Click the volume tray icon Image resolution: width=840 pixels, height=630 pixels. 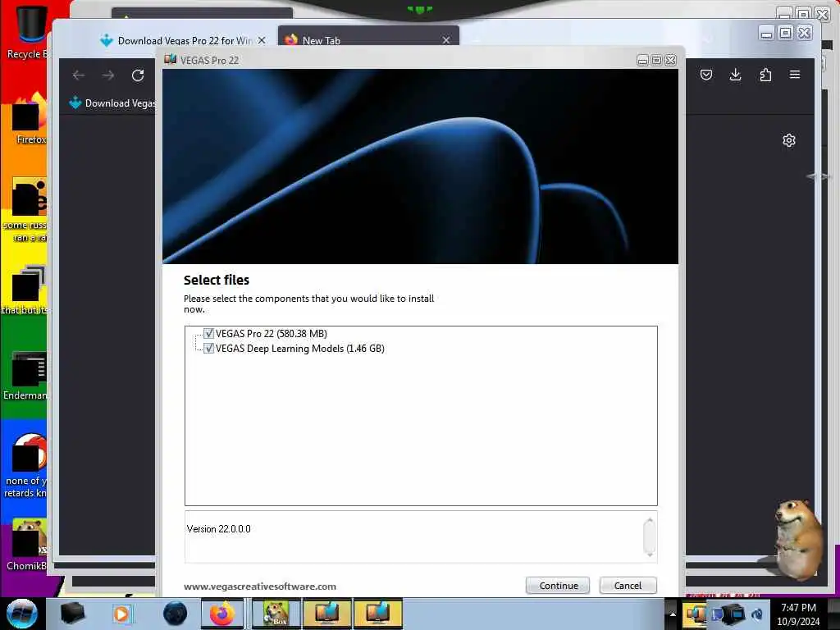pyautogui.click(x=757, y=614)
